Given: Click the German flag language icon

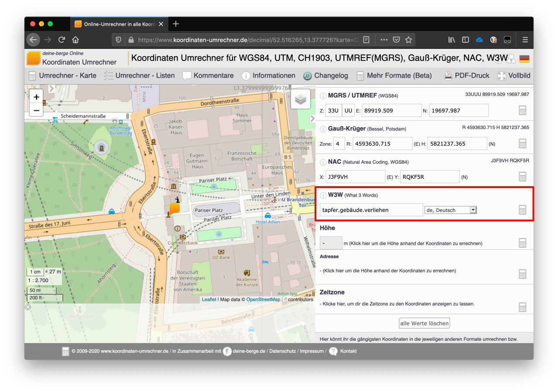Looking at the screenshot, I should (524, 59).
